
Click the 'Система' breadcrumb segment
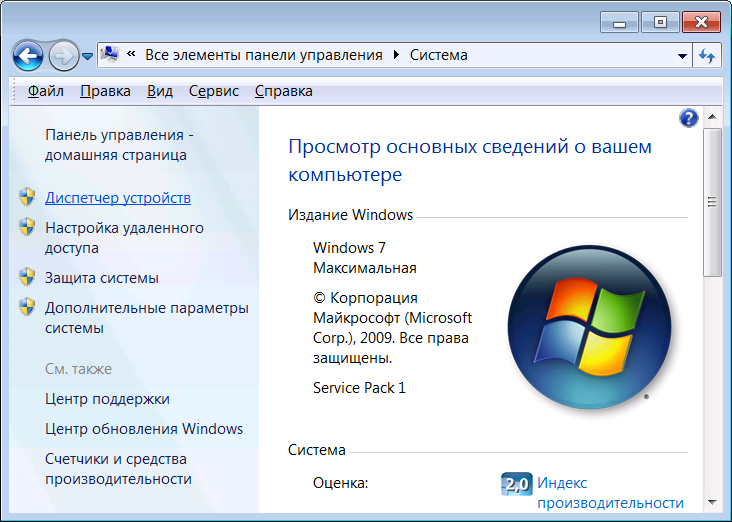[x=438, y=55]
